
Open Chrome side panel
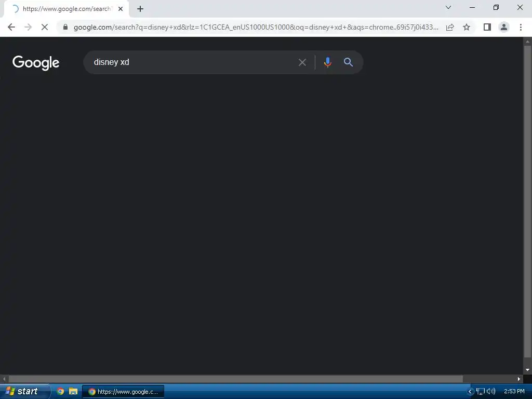click(487, 27)
